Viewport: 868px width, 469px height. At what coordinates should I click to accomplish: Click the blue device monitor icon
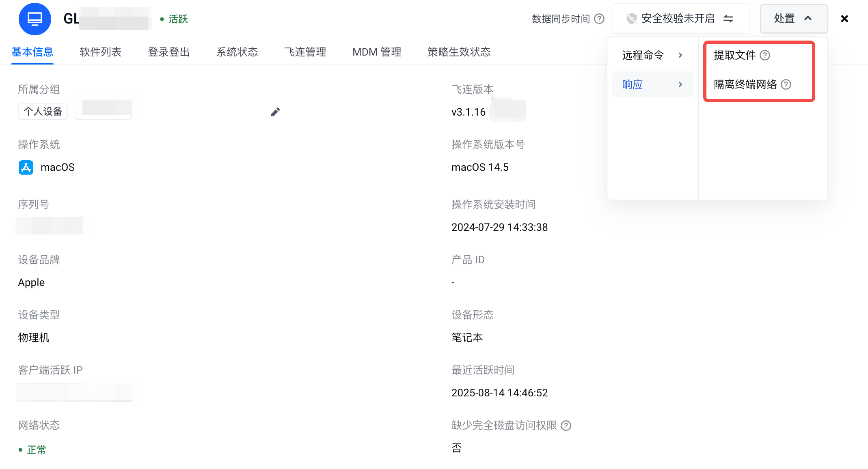coord(35,19)
